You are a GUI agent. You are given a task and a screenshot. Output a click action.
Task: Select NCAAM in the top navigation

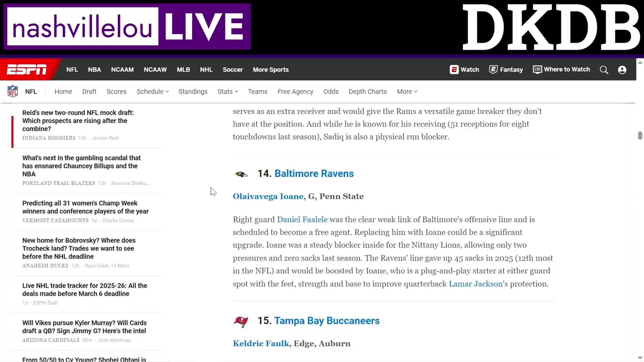(122, 69)
